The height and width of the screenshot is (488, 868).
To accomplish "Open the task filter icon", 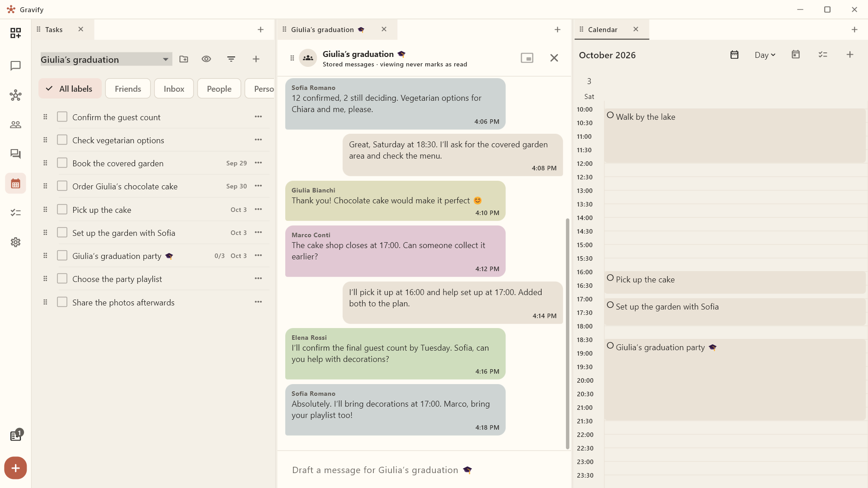I will click(231, 59).
